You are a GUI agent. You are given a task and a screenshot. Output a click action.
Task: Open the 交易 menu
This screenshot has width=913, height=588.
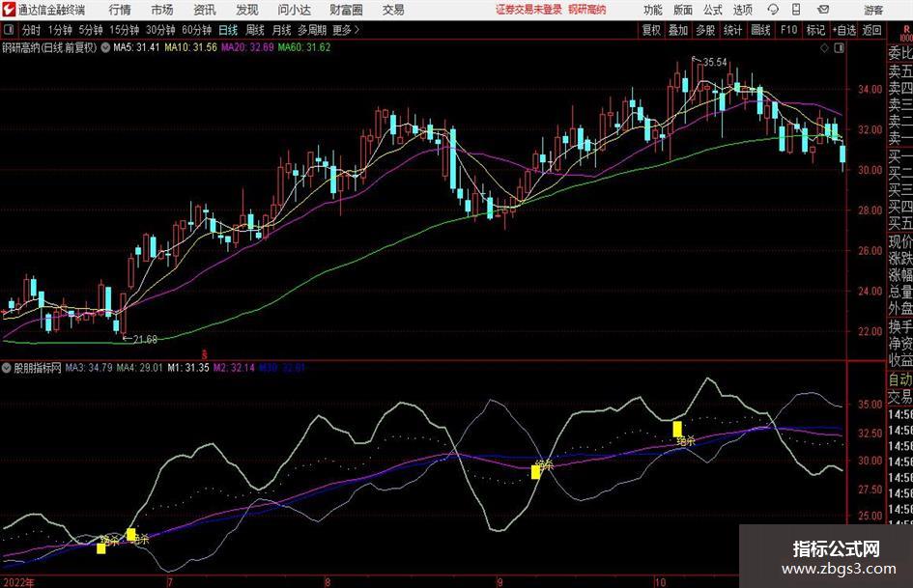click(x=393, y=10)
